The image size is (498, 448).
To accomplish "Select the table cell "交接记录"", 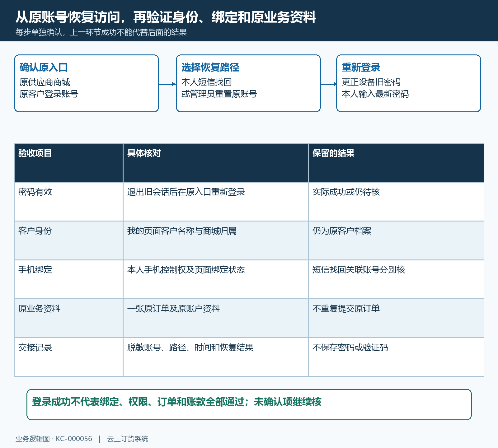I will coord(69,357).
